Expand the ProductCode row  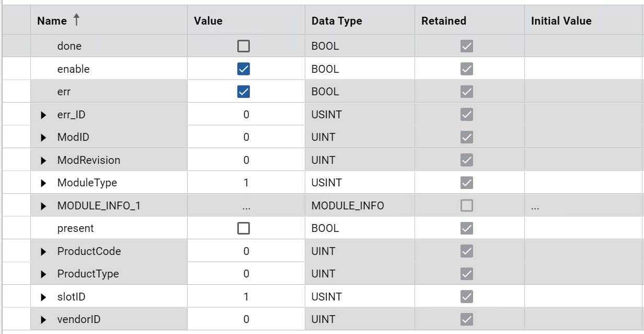click(44, 252)
